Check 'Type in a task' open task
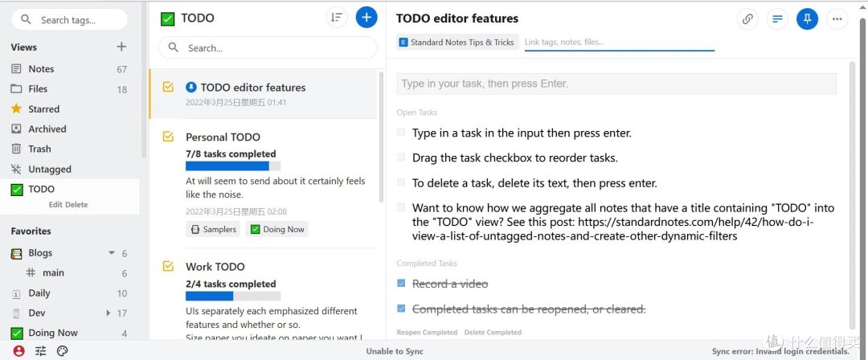The width and height of the screenshot is (868, 360). [401, 133]
